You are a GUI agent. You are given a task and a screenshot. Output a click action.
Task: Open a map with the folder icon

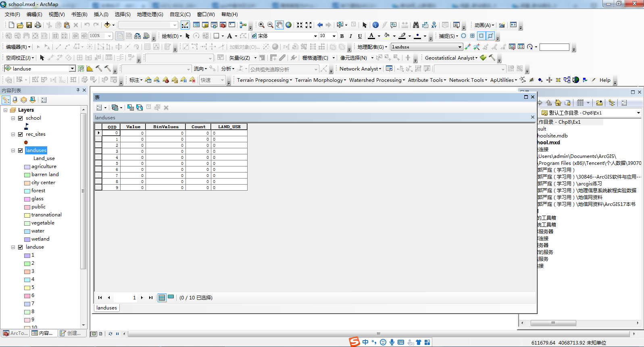coord(20,25)
